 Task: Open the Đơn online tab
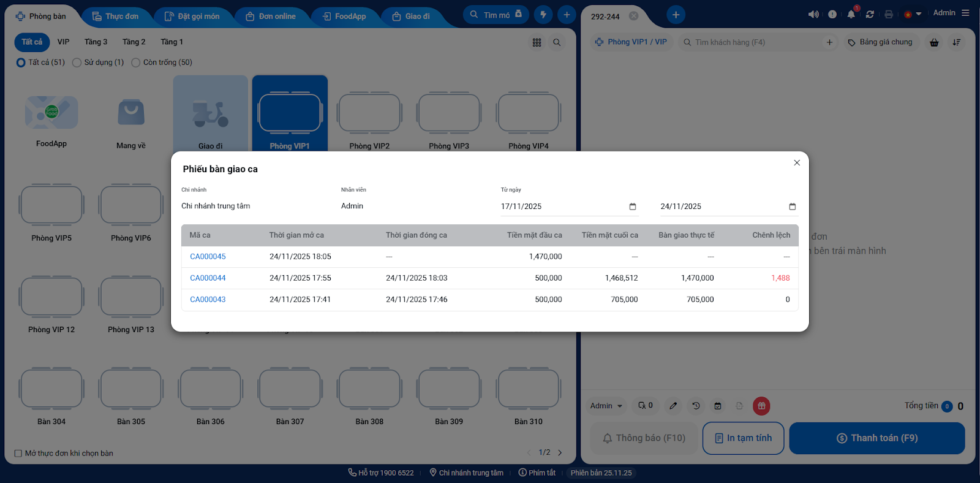tap(271, 17)
